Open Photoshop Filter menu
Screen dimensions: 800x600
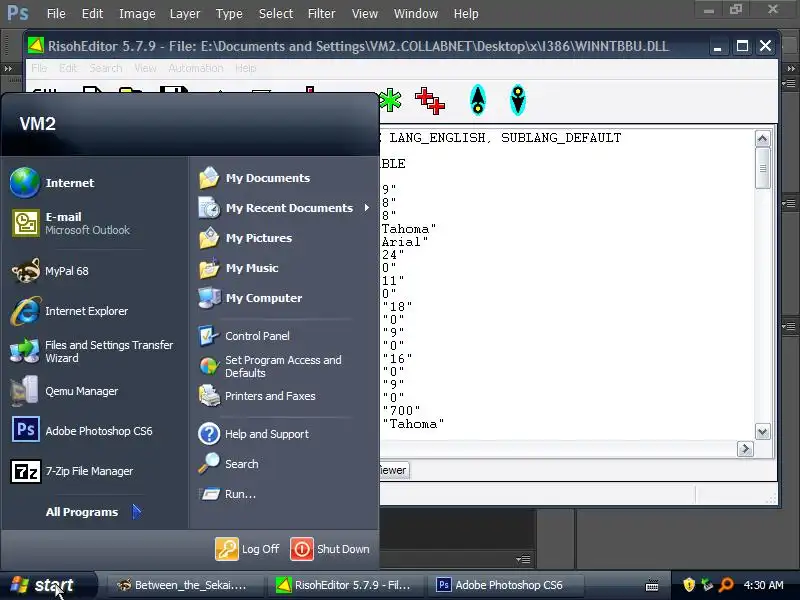click(321, 14)
